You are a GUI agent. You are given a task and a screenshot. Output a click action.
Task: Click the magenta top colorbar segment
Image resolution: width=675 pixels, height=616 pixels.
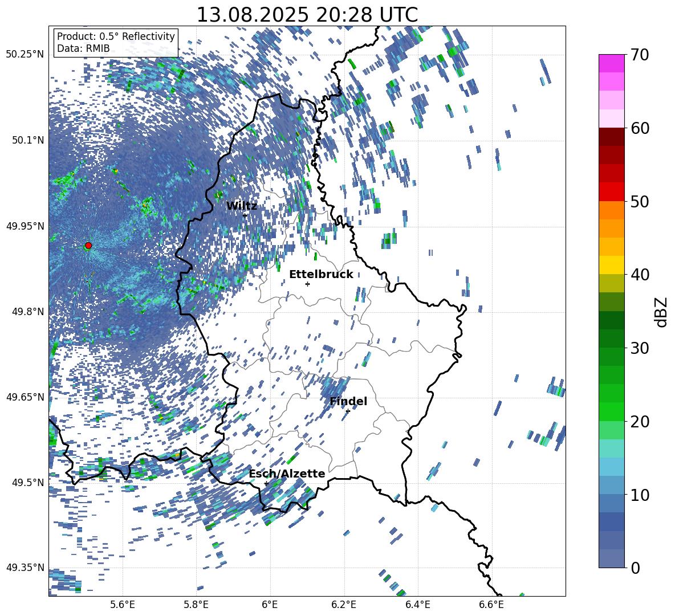click(x=611, y=63)
